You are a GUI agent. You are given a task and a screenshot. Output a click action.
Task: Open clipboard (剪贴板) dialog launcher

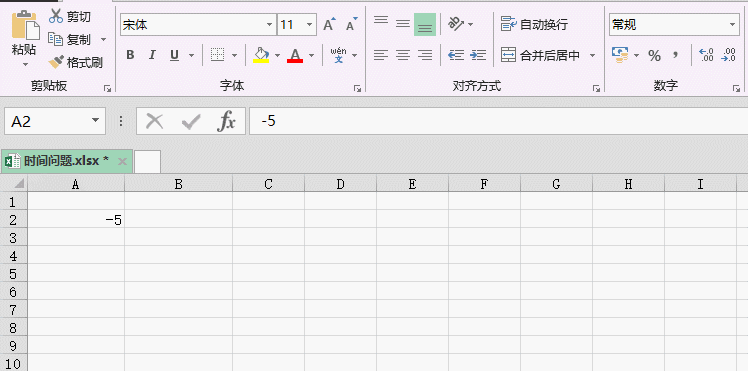pyautogui.click(x=107, y=88)
